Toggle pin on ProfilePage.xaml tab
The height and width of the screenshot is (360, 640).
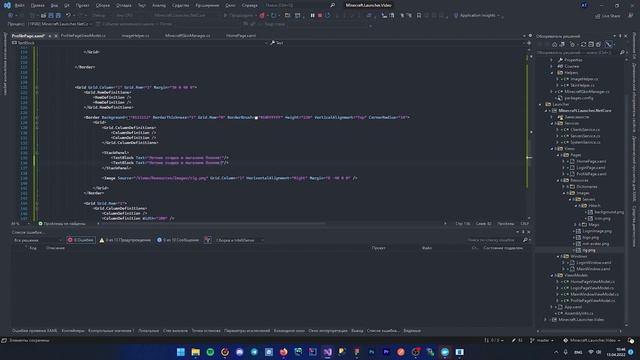pyautogui.click(x=50, y=36)
